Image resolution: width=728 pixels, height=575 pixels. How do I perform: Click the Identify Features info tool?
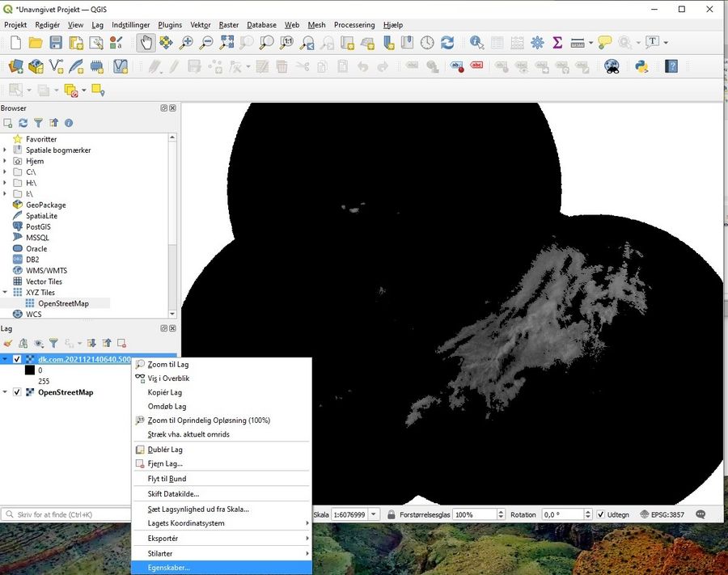tap(476, 43)
